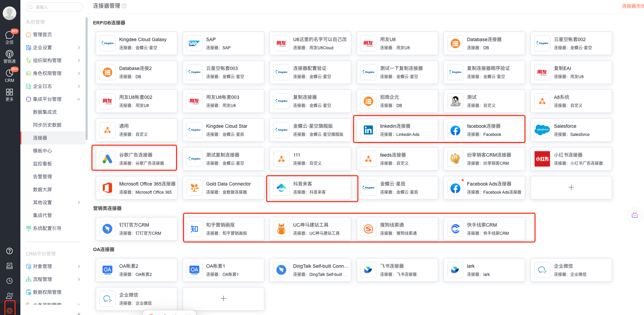Open the 营销通 marketing icon
Image resolution: width=644 pixels, height=315 pixels.
(10, 57)
